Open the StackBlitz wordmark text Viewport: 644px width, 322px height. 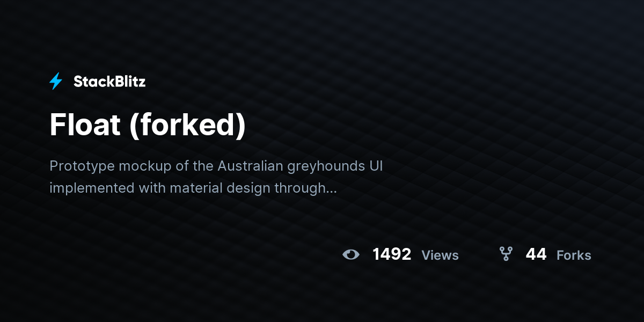tap(109, 82)
